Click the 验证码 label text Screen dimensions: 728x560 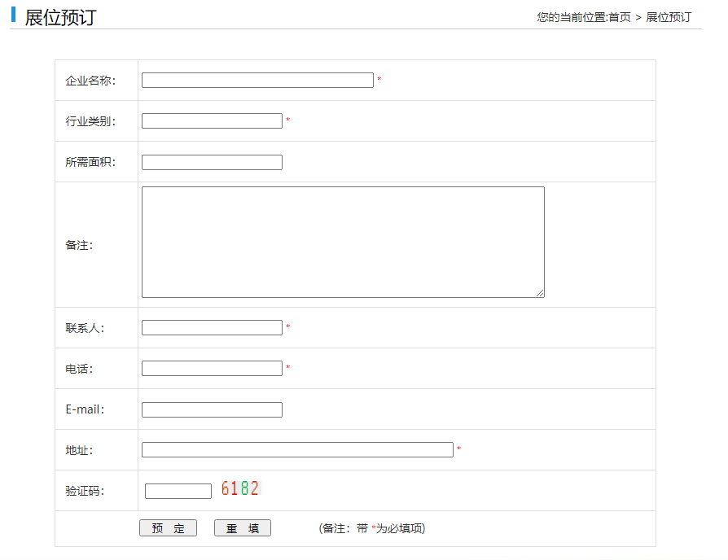click(x=85, y=491)
